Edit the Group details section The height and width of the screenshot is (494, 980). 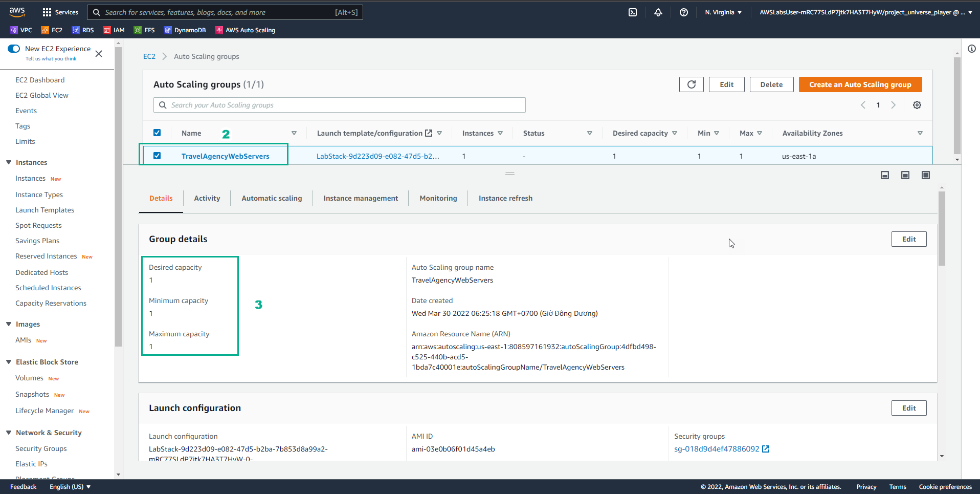909,239
